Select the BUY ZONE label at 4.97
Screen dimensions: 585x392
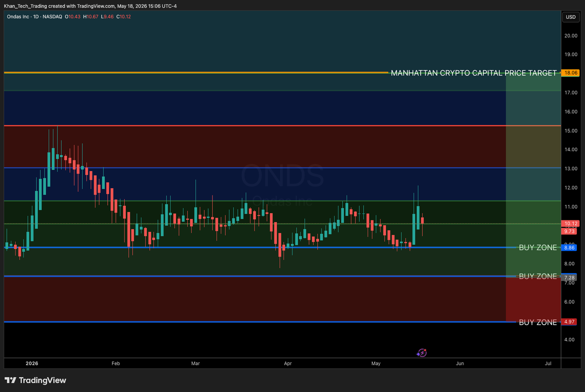click(x=537, y=322)
